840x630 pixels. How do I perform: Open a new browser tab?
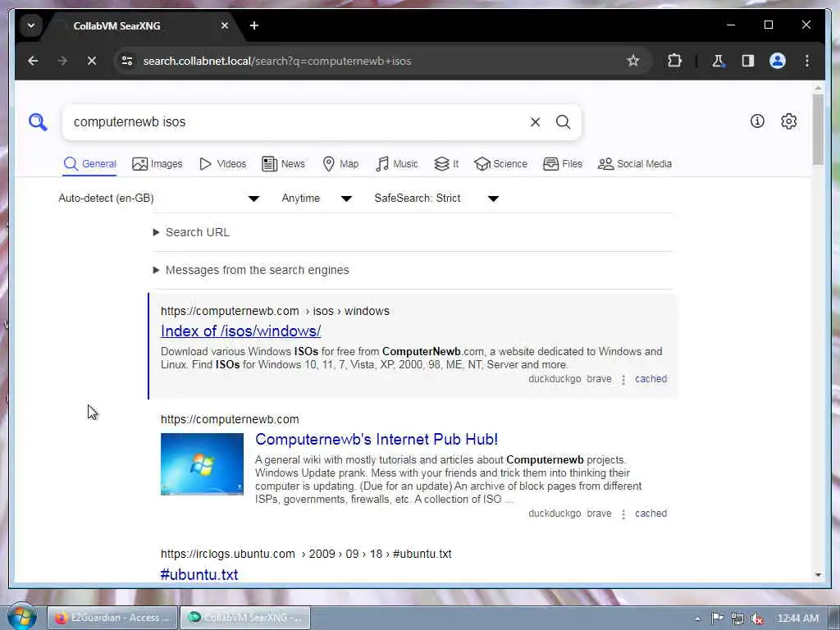(254, 25)
